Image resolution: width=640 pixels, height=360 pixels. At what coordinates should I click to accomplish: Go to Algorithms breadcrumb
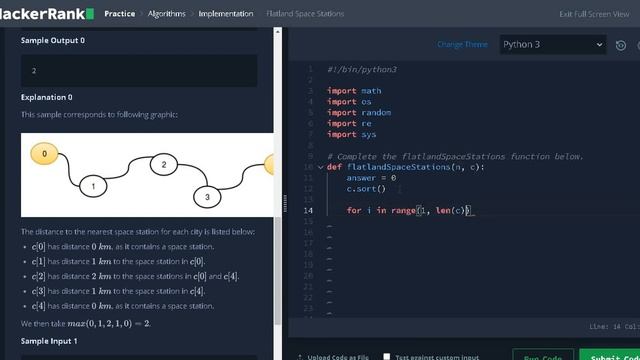coord(167,14)
